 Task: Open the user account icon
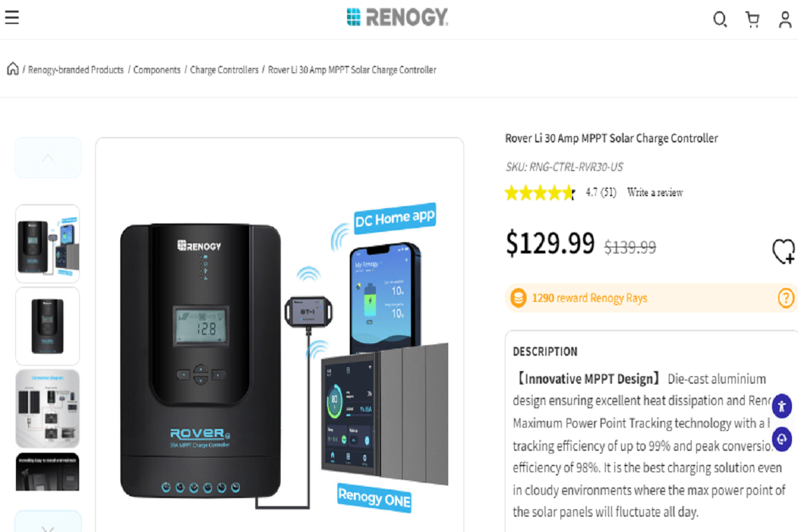pyautogui.click(x=785, y=19)
